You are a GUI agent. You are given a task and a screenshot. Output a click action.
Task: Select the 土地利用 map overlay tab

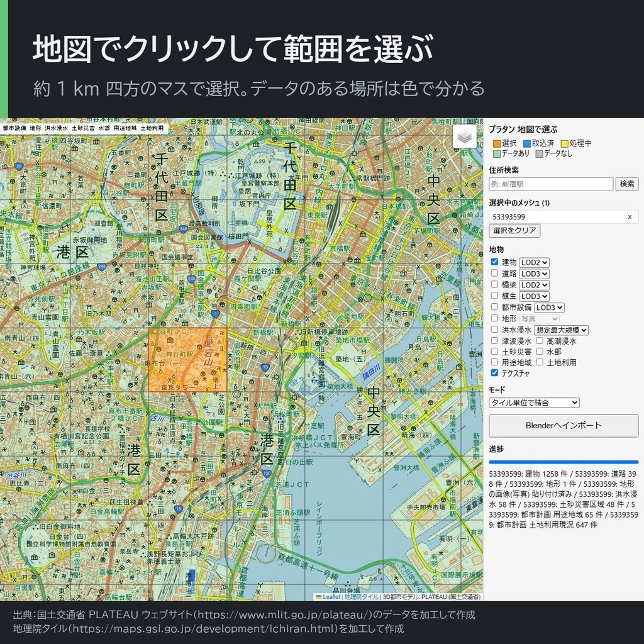(x=152, y=128)
